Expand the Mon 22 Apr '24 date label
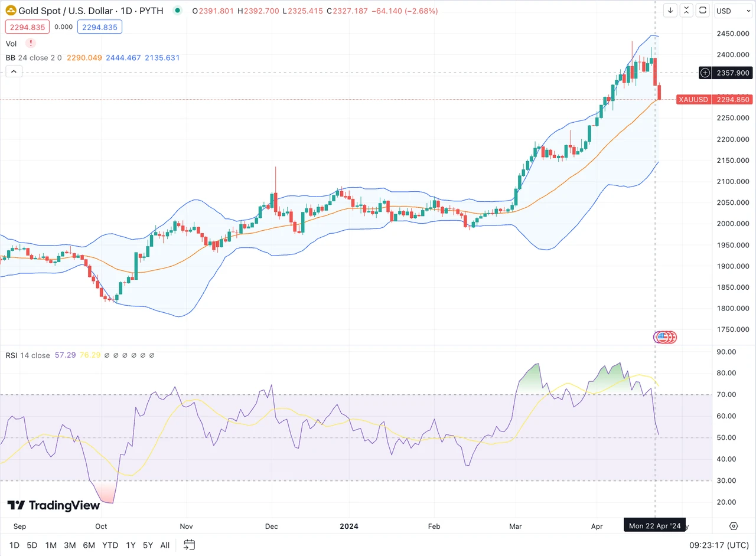The width and height of the screenshot is (756, 556). click(x=654, y=525)
